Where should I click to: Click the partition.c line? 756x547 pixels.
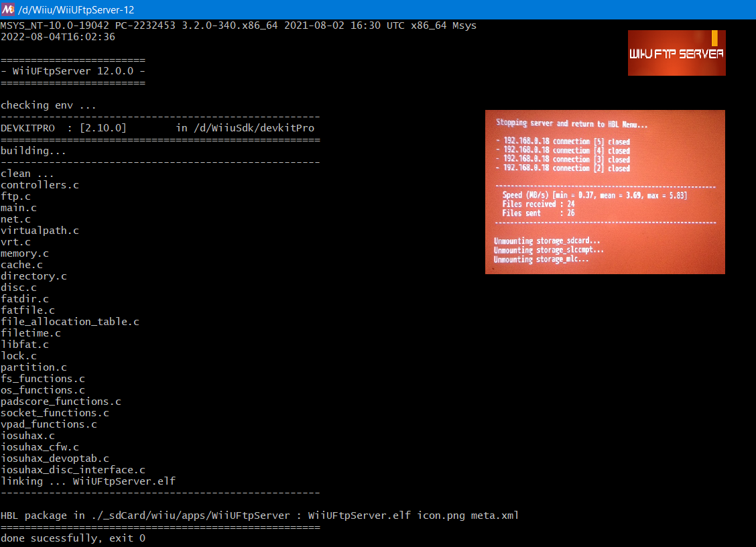click(x=34, y=367)
